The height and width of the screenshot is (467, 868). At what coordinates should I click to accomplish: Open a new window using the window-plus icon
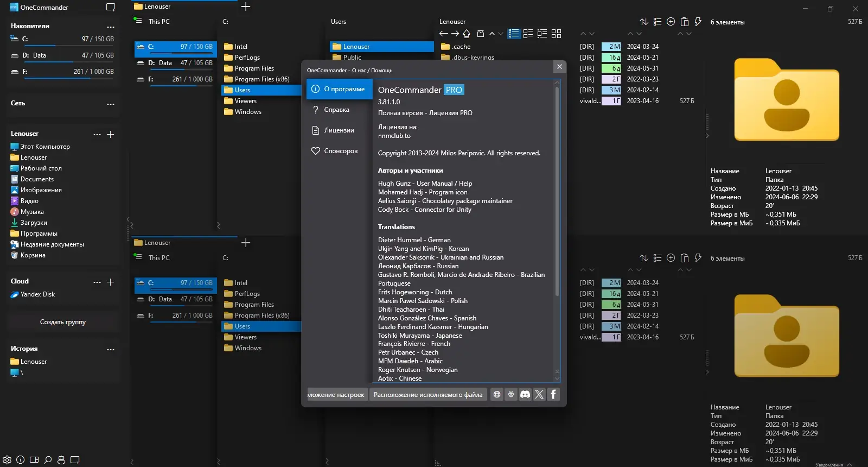[75, 460]
